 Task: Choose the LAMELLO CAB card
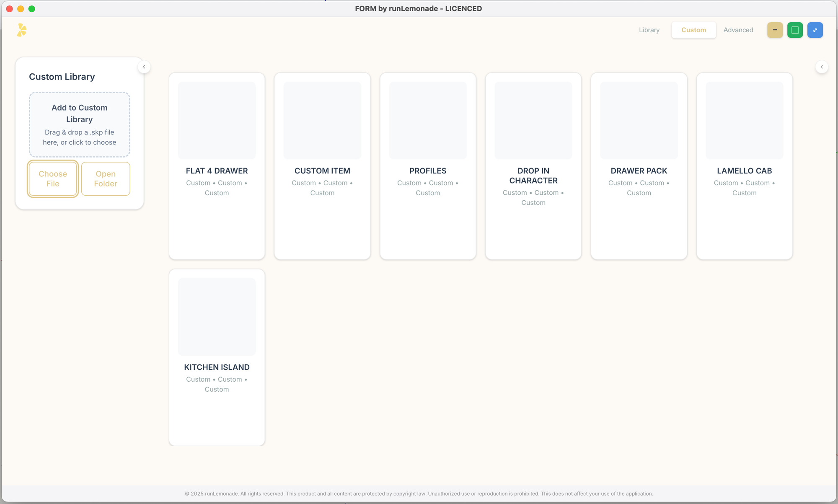point(744,166)
